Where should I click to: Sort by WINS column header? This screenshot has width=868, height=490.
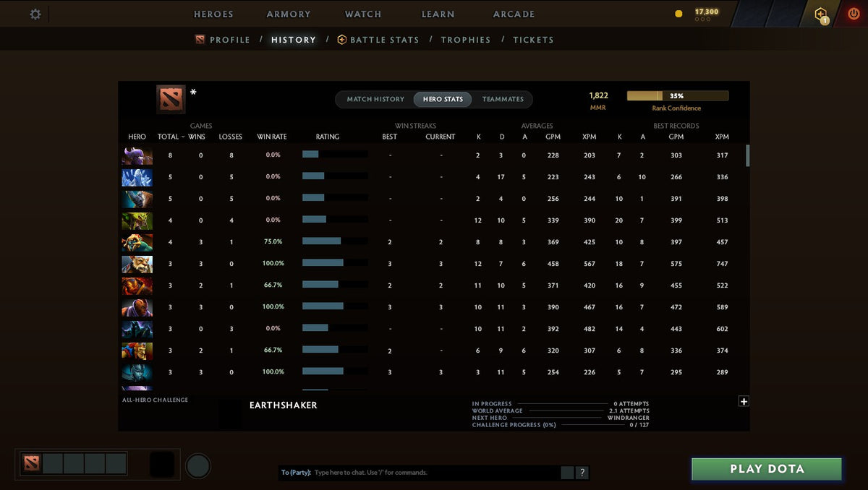pyautogui.click(x=197, y=137)
